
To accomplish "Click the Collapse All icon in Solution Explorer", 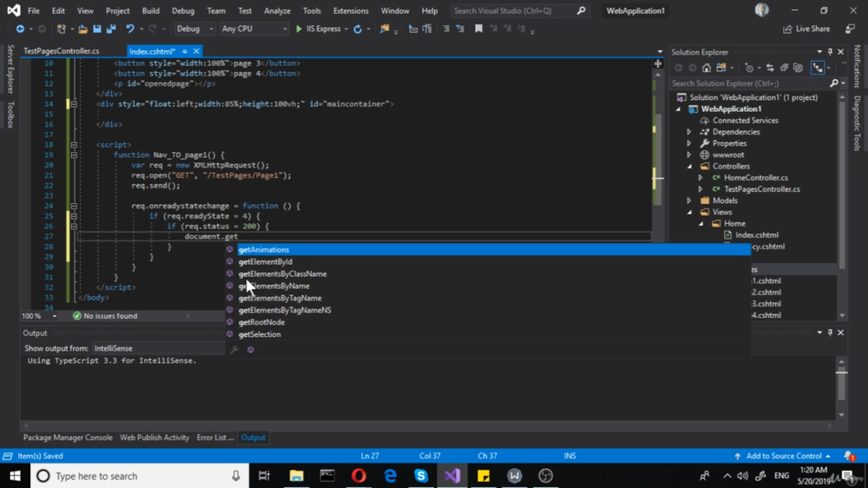I will coord(784,68).
